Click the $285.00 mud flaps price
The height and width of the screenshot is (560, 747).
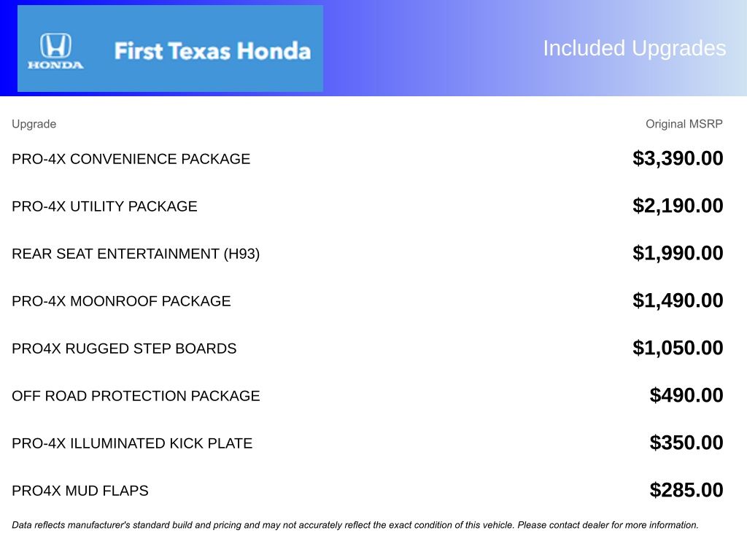tap(686, 491)
